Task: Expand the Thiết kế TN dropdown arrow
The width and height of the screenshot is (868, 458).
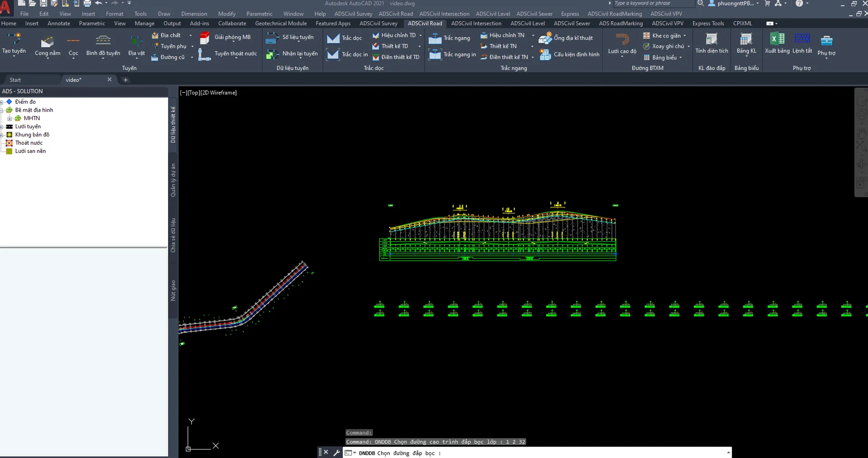Action: 532,46
